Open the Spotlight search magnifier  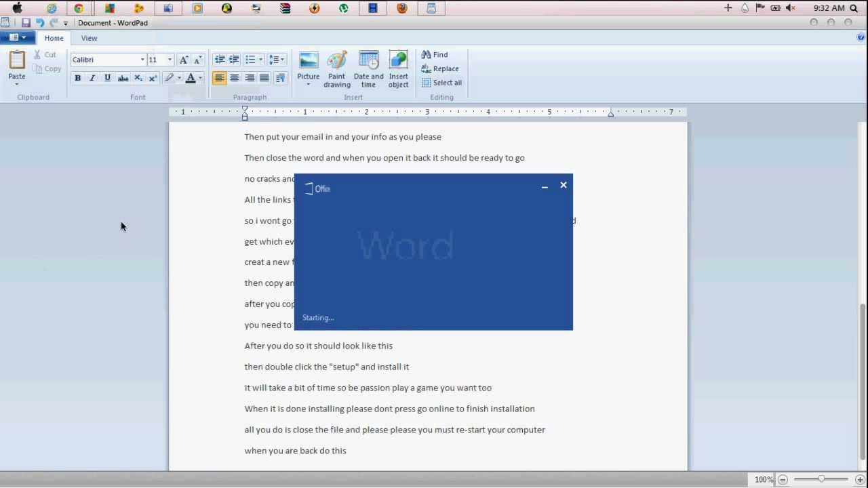point(854,8)
